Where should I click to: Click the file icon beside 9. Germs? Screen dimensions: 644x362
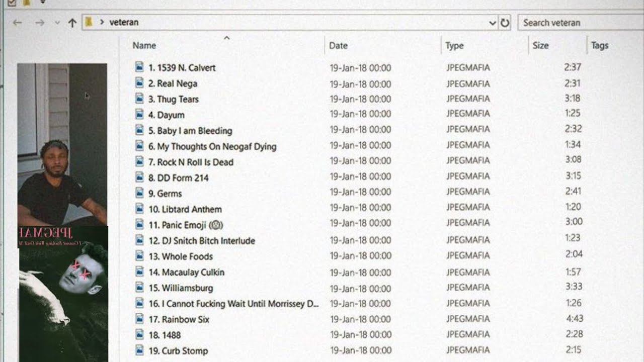point(139,193)
